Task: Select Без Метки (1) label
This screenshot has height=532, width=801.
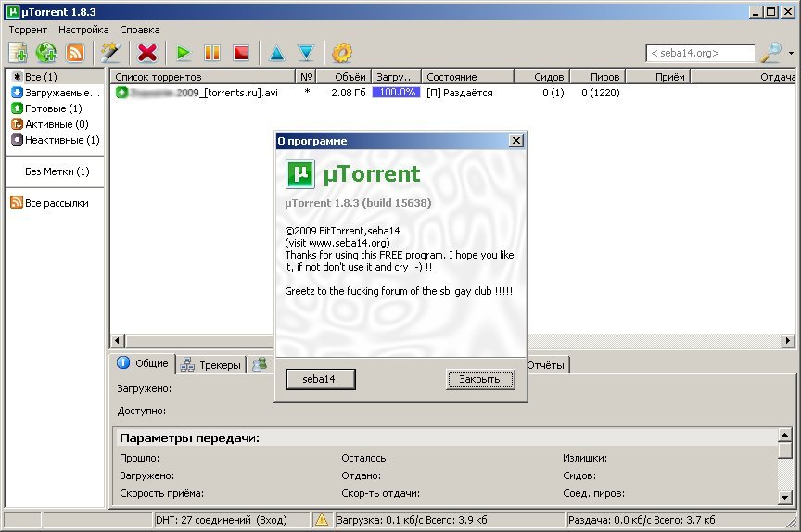Action: coord(57,171)
